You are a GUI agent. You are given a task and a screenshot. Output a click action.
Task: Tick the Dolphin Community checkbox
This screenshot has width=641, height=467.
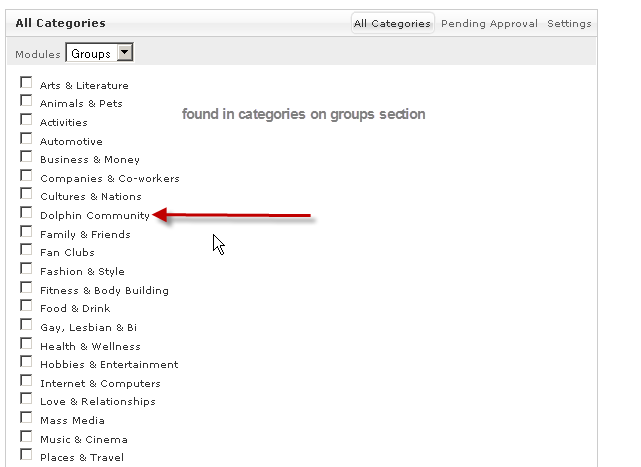pyautogui.click(x=26, y=214)
